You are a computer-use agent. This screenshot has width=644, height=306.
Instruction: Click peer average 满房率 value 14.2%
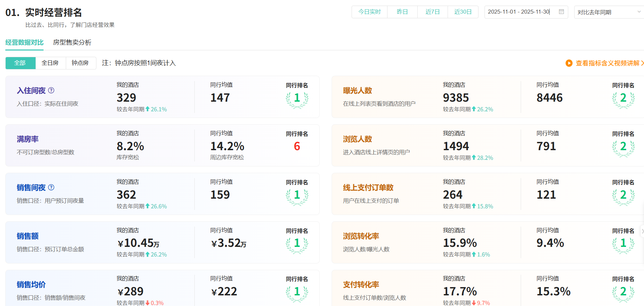tap(227, 146)
